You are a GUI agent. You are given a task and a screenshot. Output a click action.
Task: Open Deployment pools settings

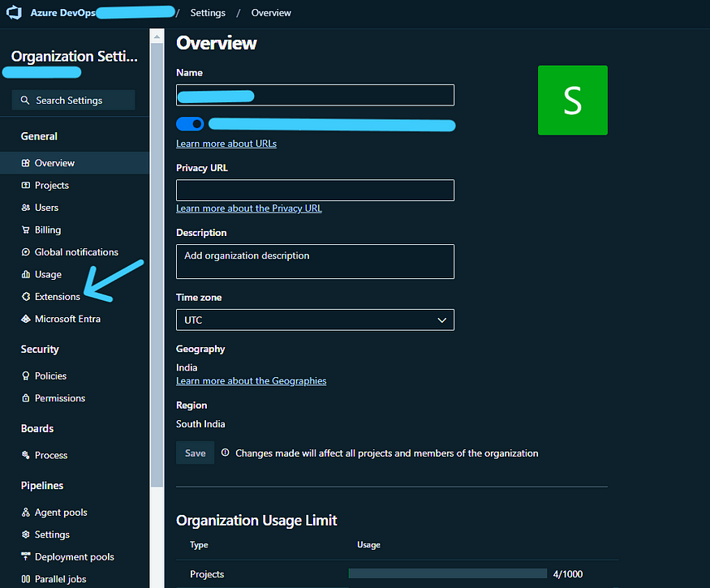click(x=75, y=556)
